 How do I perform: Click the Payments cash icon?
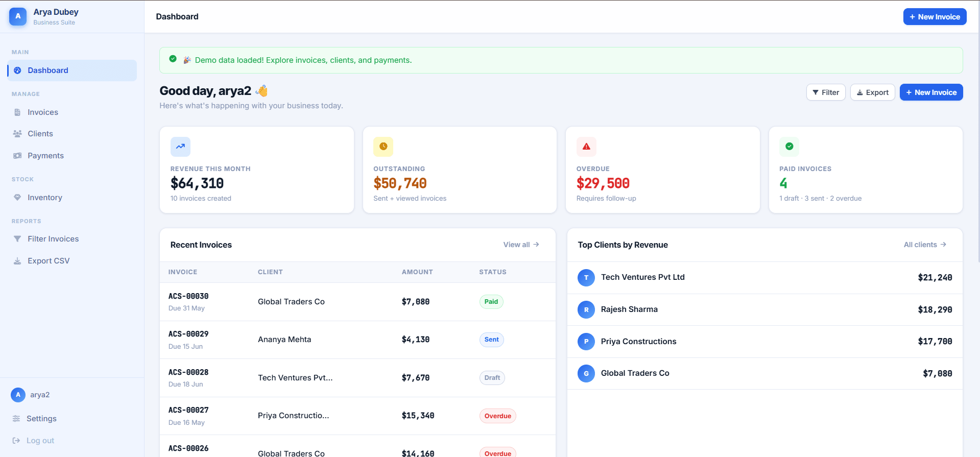point(17,156)
